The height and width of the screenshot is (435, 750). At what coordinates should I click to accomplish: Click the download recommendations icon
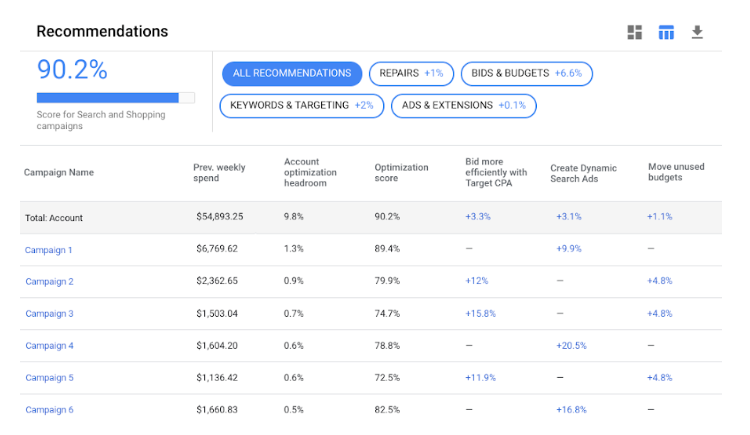click(x=697, y=32)
